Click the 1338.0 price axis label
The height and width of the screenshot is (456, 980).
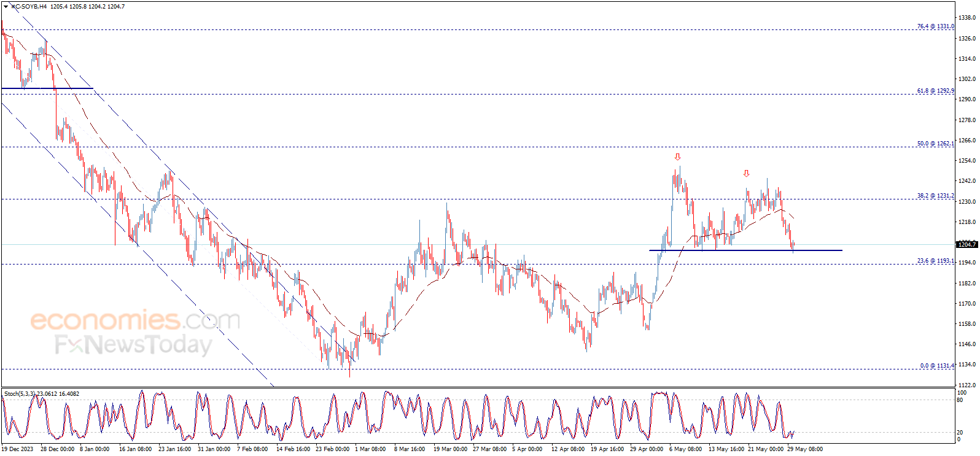[967, 18]
